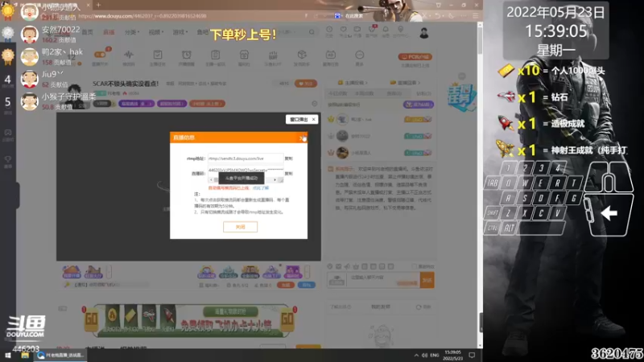Open the AD advertisement icon in the toolbar
This screenshot has width=644, height=362.
pyautogui.click(x=331, y=55)
